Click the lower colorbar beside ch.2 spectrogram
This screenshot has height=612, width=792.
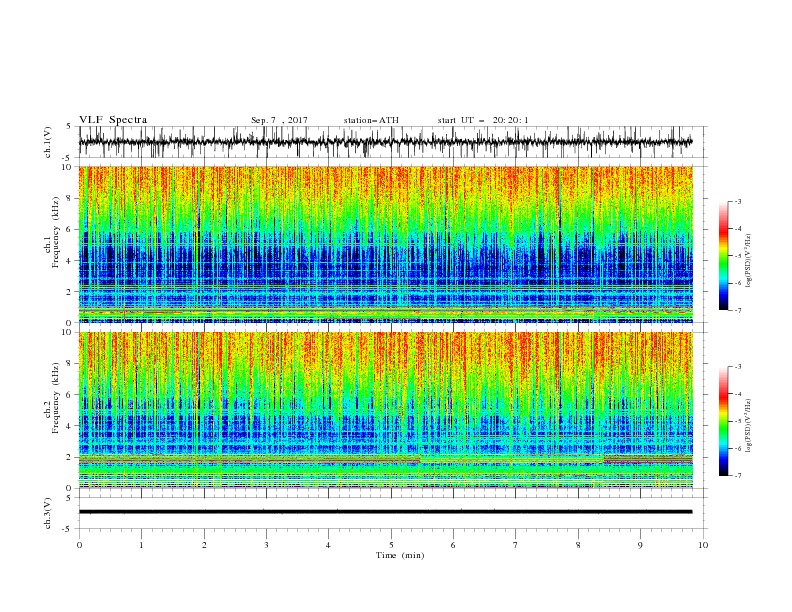coord(723,421)
